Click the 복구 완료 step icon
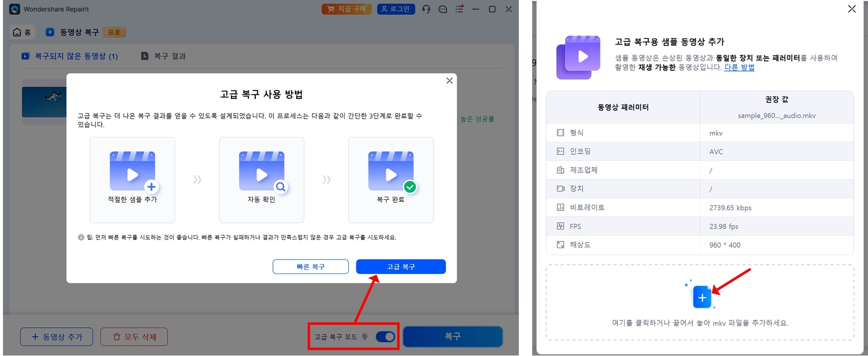This screenshot has width=868, height=356. tap(391, 171)
